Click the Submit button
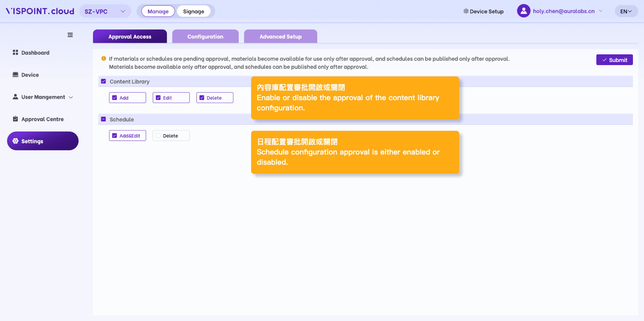Image resolution: width=644 pixels, height=321 pixels. [614, 60]
